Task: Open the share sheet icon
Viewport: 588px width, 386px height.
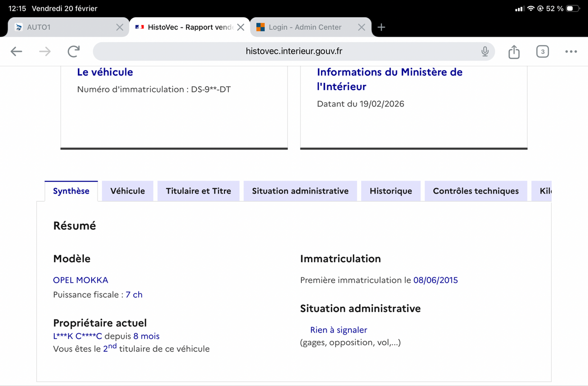Action: (514, 51)
